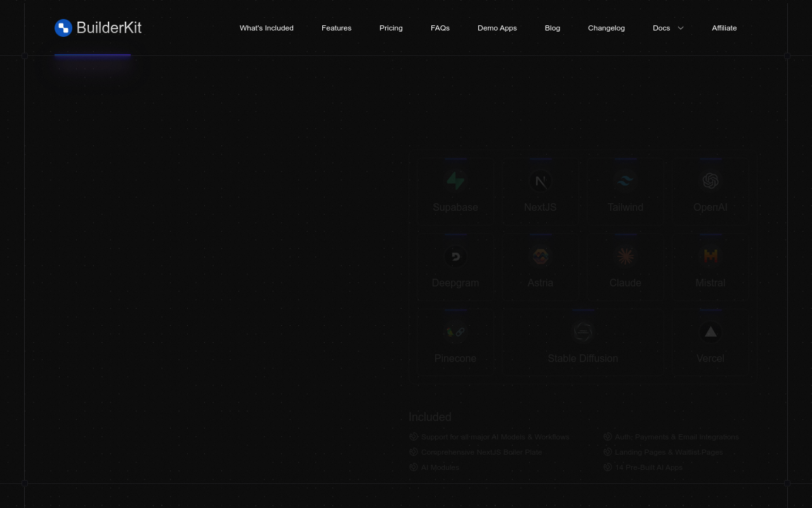
Task: Click the check icon beside Landing Pages & Waitlist
Action: click(608, 452)
